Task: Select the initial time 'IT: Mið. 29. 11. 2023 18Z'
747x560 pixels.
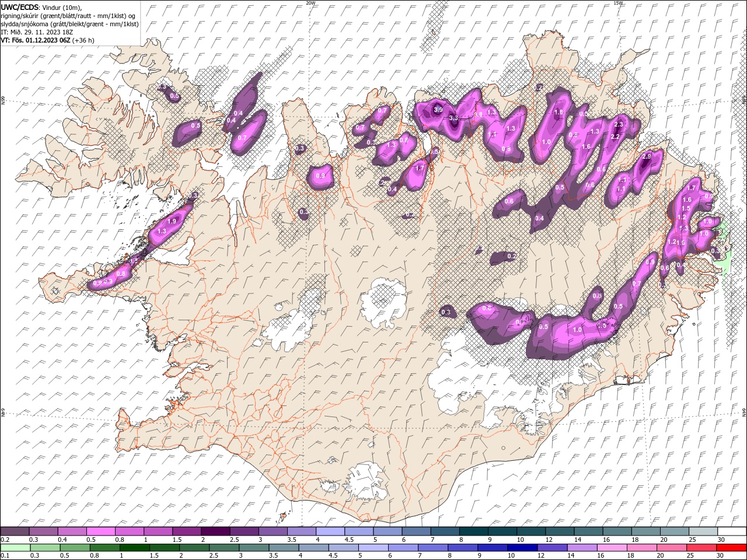Action: pos(37,32)
